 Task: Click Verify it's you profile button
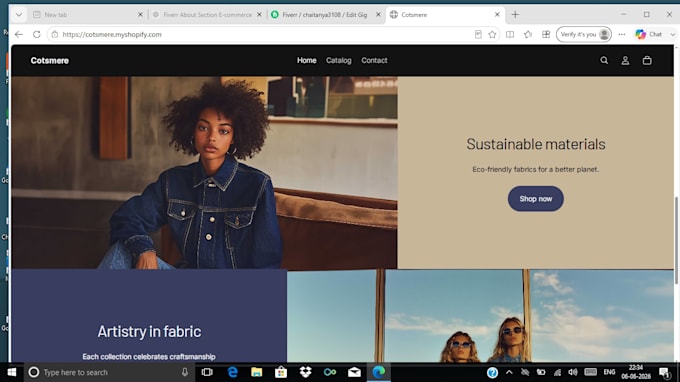584,34
